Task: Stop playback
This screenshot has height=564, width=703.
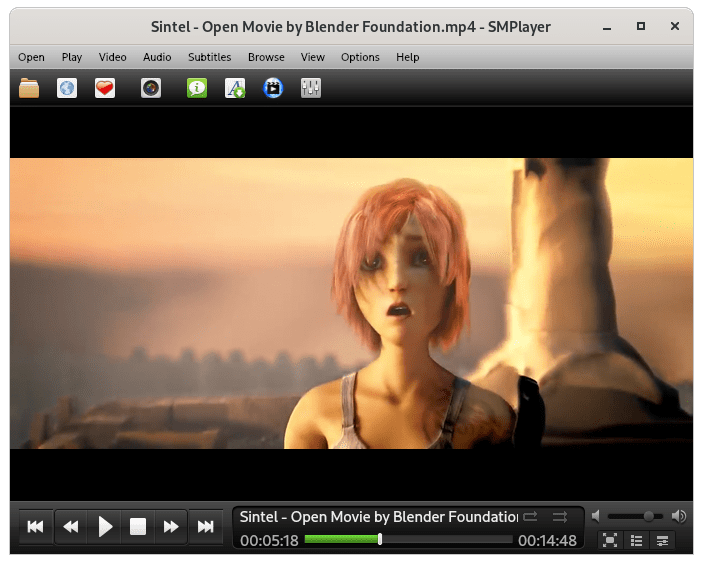Action: 138,526
